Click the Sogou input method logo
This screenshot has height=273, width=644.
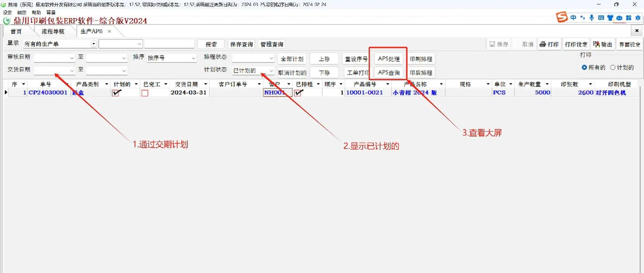tap(562, 17)
